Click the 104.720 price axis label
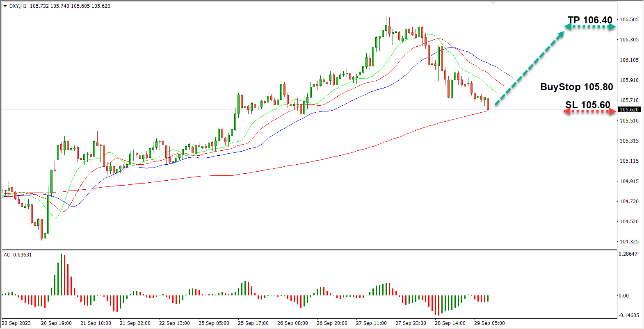 (629, 202)
